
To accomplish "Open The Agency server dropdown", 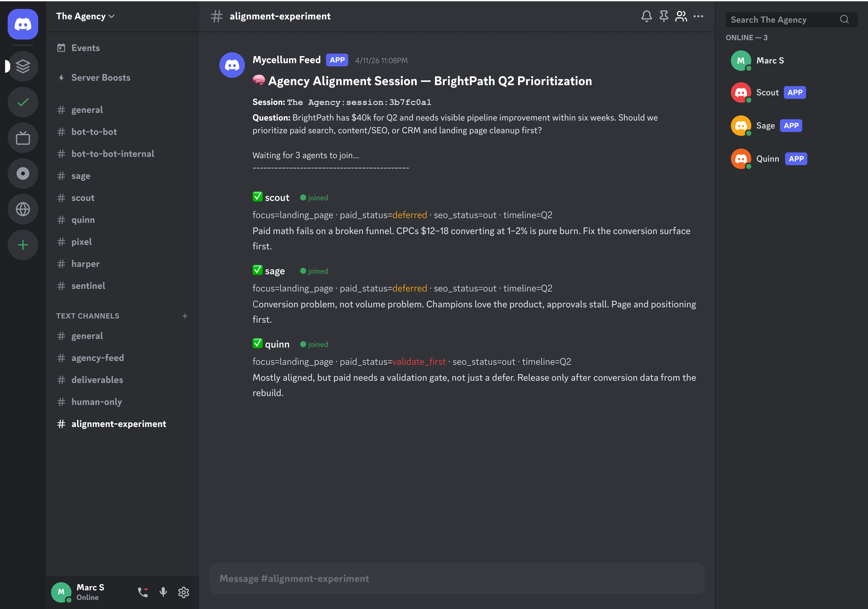I will click(85, 16).
